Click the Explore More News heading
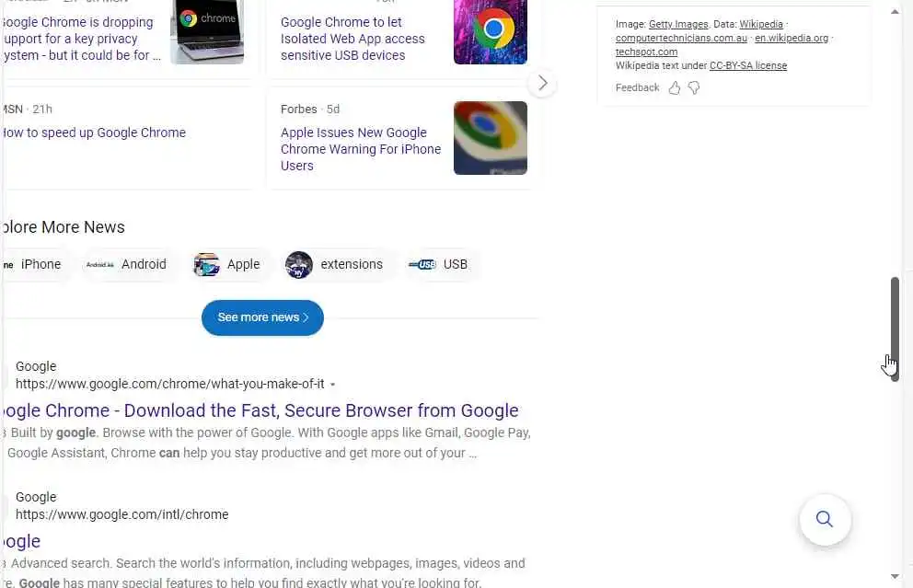 pyautogui.click(x=63, y=227)
